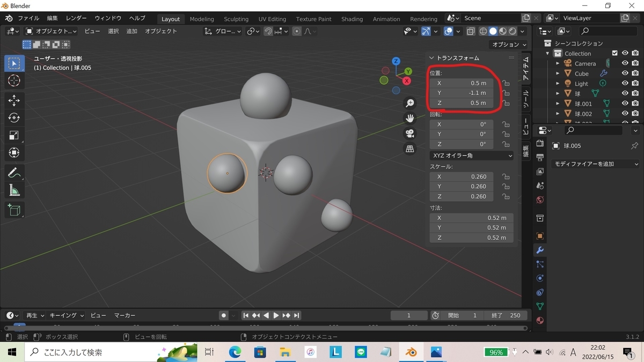Toggle X-ray display mode
The width and height of the screenshot is (644, 362).
click(x=470, y=31)
